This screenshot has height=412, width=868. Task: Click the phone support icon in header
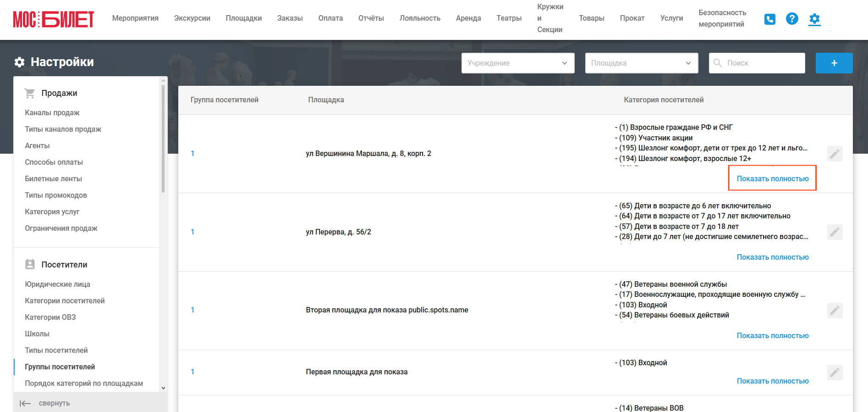pos(770,19)
